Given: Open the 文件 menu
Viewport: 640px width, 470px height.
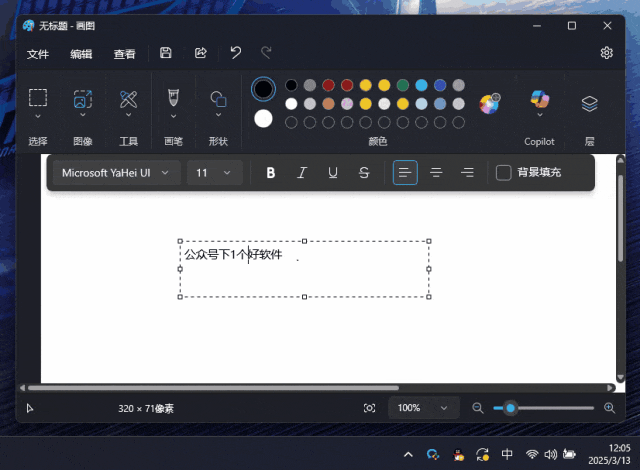Looking at the screenshot, I should 38,54.
